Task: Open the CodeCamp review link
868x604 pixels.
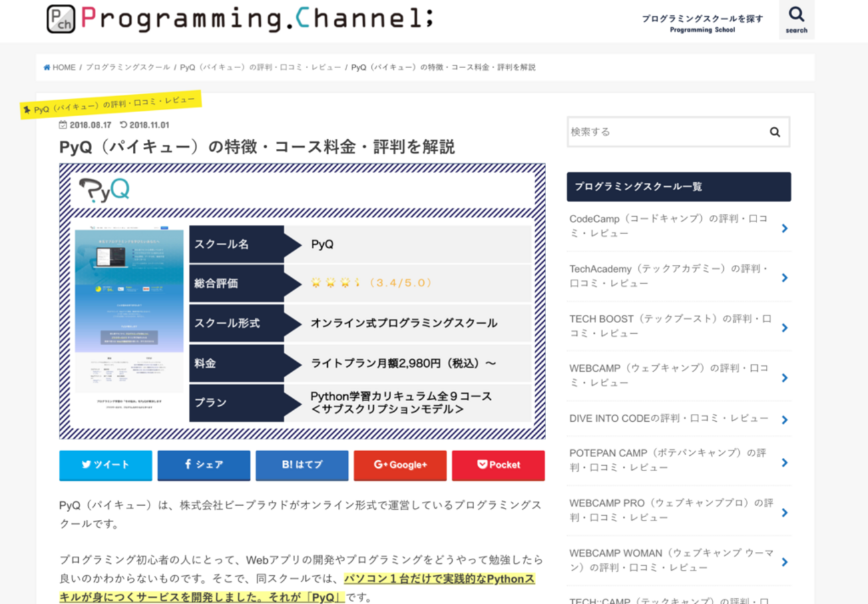Action: (678, 226)
